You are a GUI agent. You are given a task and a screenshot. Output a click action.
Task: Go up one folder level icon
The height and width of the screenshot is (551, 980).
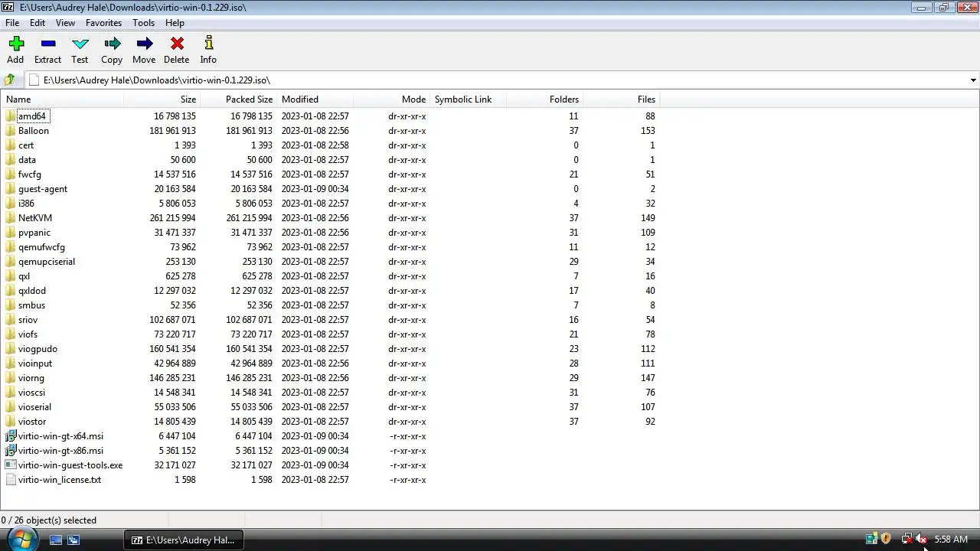pyautogui.click(x=10, y=80)
